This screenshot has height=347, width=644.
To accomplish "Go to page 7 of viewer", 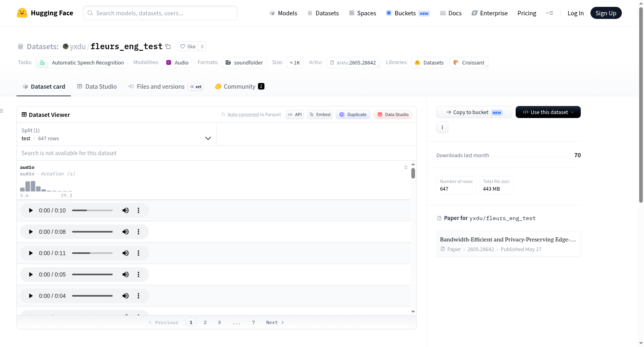I will point(254,322).
